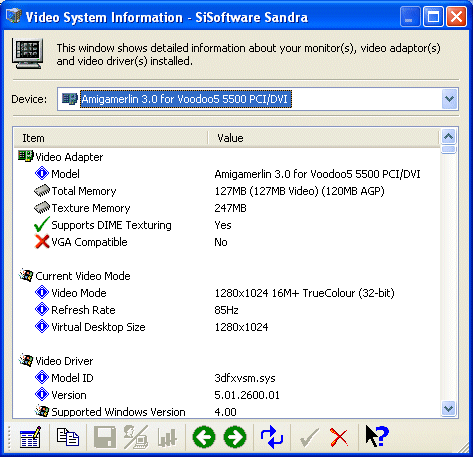This screenshot has height=457, width=473.
Task: Click the 'Yes' value for DIME Texturing
Action: tap(223, 225)
